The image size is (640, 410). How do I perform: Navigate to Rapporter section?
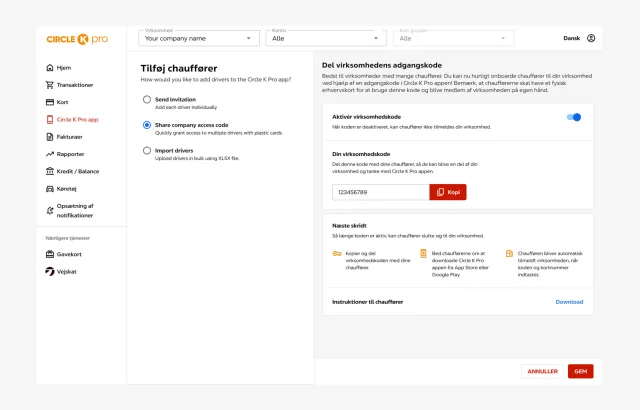[x=70, y=154]
